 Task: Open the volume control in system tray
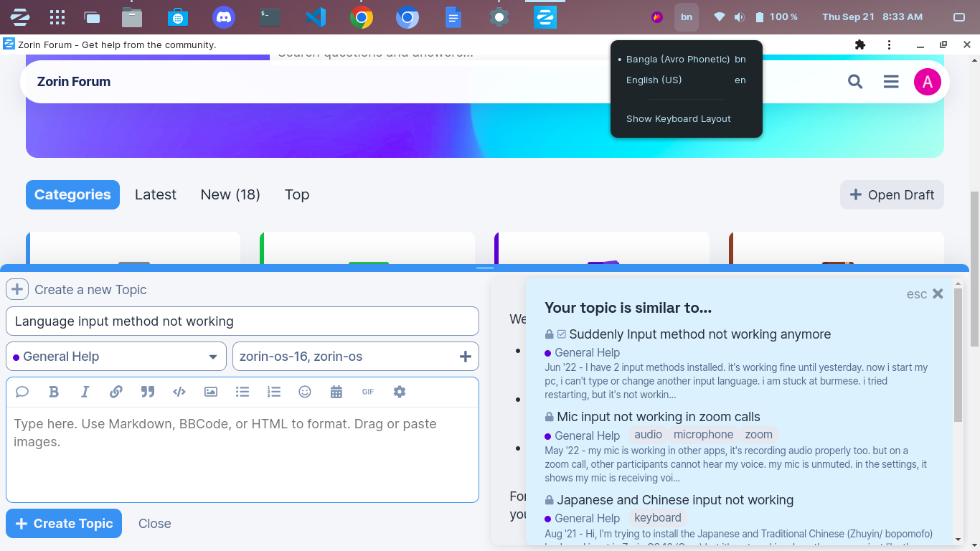(740, 17)
